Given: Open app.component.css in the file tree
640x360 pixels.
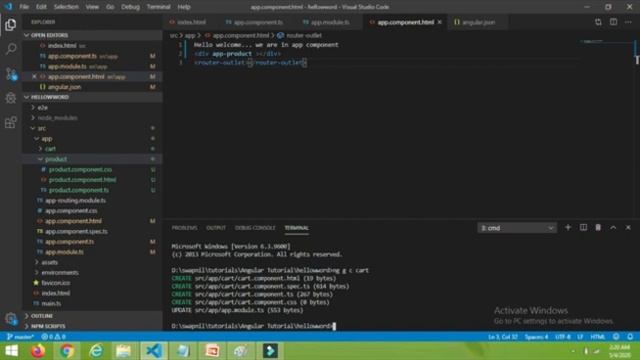Looking at the screenshot, I should (71, 211).
